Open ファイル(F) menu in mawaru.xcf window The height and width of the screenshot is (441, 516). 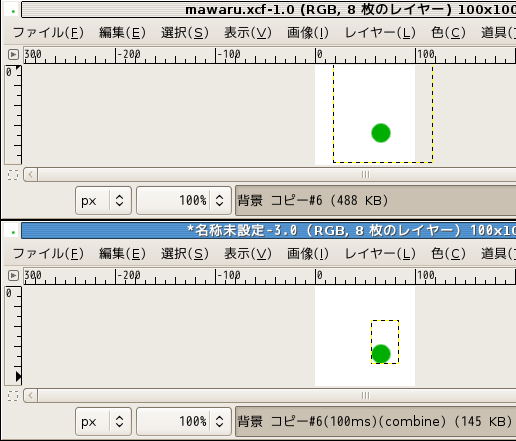click(x=48, y=33)
